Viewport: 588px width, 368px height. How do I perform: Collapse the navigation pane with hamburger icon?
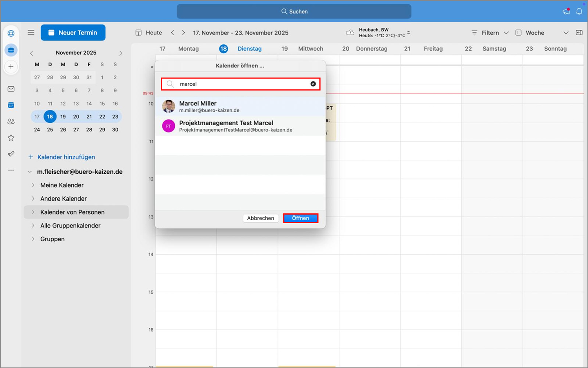[x=31, y=33]
